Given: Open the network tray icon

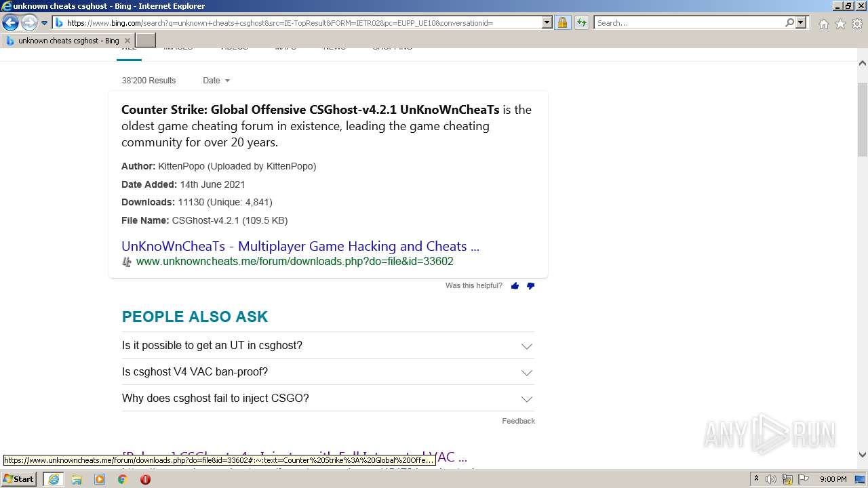Looking at the screenshot, I should tap(787, 479).
